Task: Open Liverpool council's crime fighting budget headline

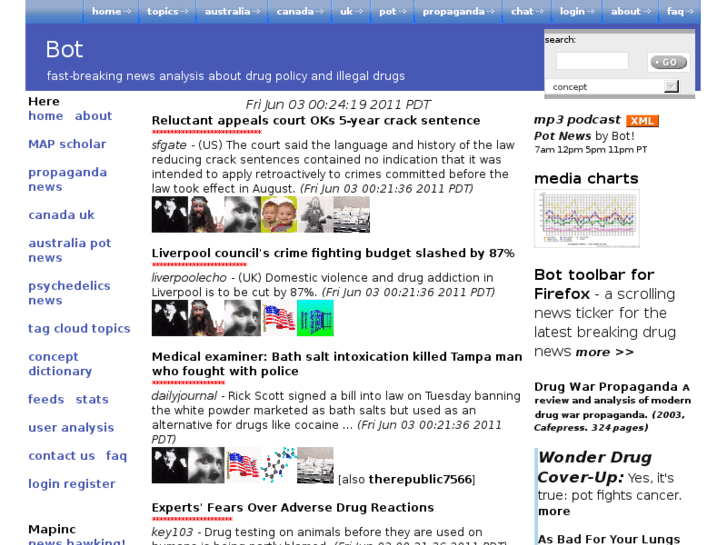Action: tap(333, 253)
